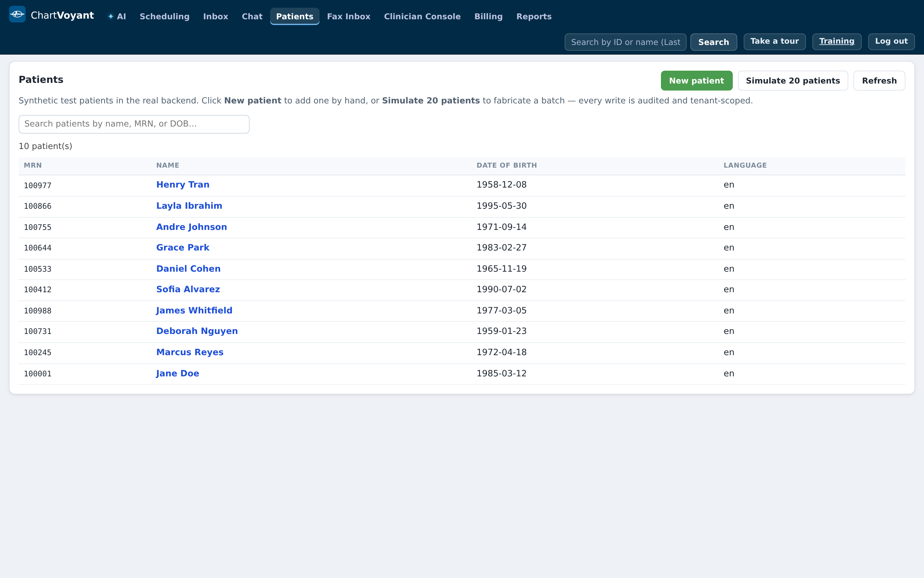Click birth date 1972-04-18
924x578 pixels.
(501, 352)
